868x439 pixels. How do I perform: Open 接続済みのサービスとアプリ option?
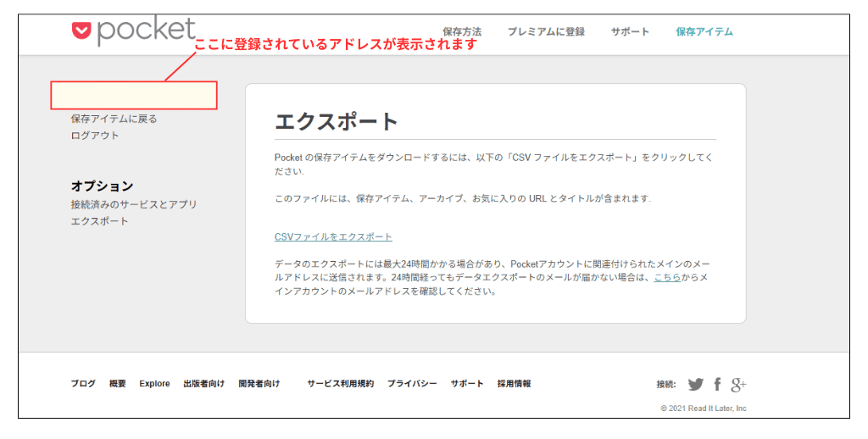click(134, 204)
